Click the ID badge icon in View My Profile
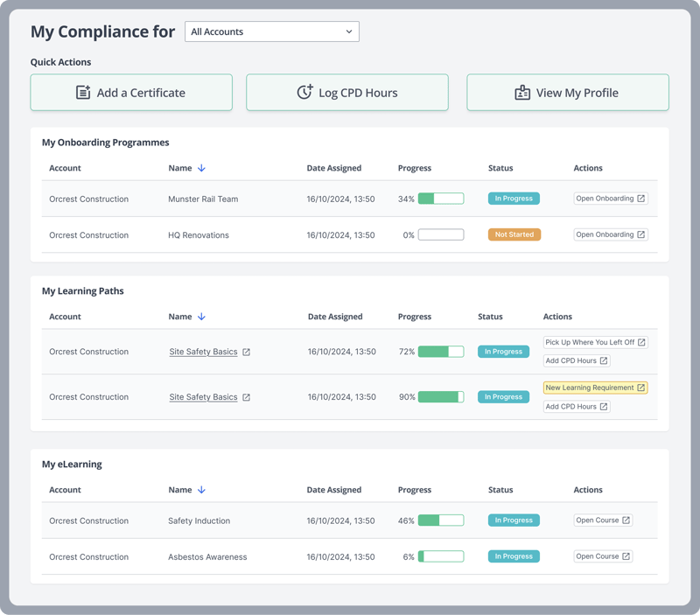 [522, 93]
